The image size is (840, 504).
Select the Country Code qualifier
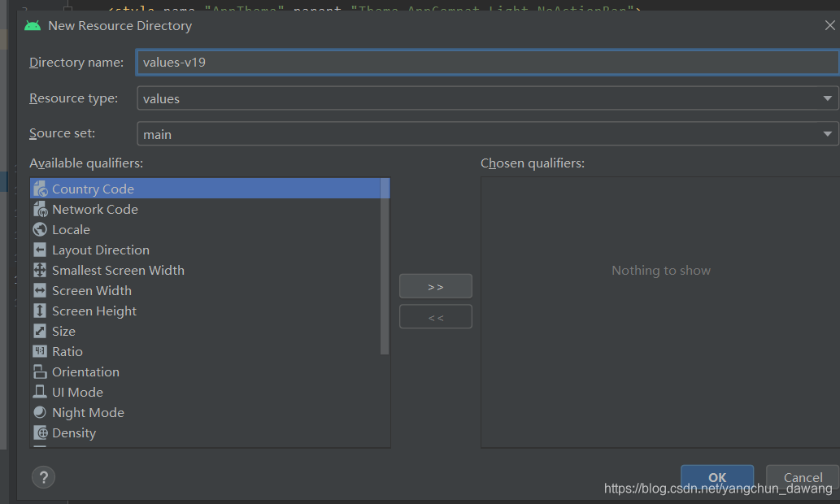click(x=205, y=189)
